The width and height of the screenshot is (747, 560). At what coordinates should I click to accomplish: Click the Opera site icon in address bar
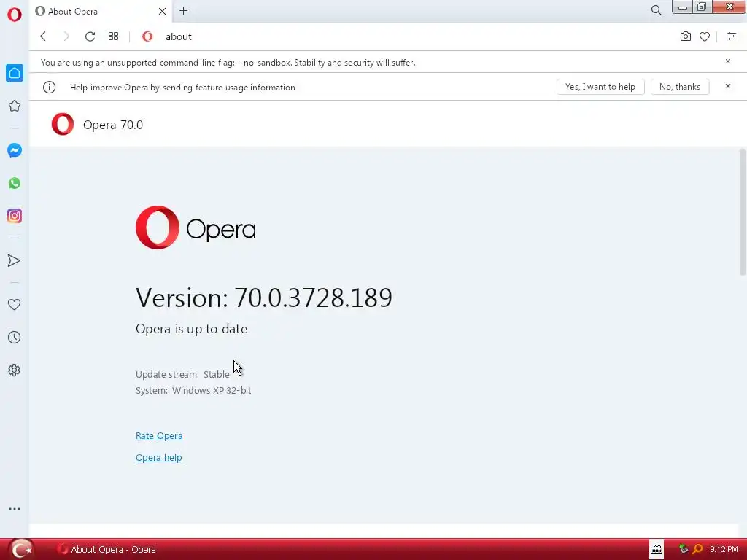click(147, 36)
